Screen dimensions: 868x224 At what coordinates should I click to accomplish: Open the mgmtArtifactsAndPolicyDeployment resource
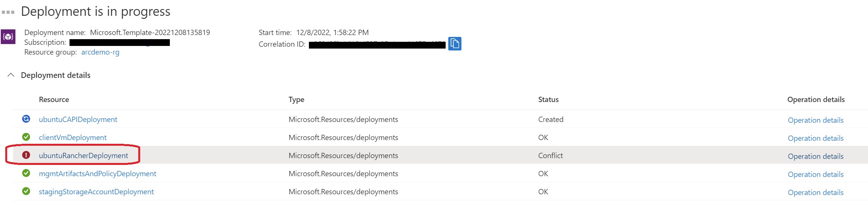(x=97, y=174)
